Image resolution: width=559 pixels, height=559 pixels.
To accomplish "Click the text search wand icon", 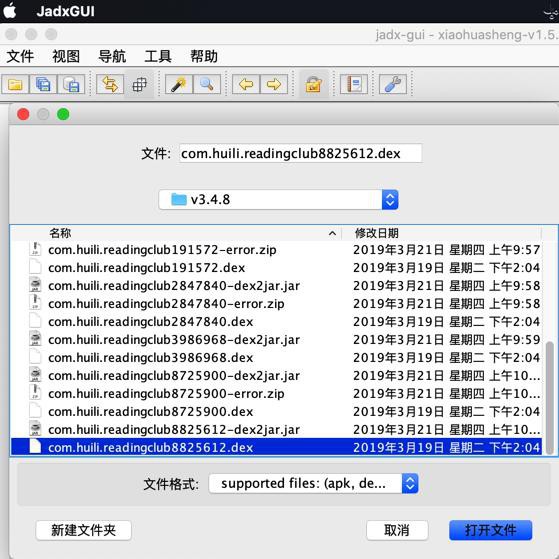I will pos(179,84).
